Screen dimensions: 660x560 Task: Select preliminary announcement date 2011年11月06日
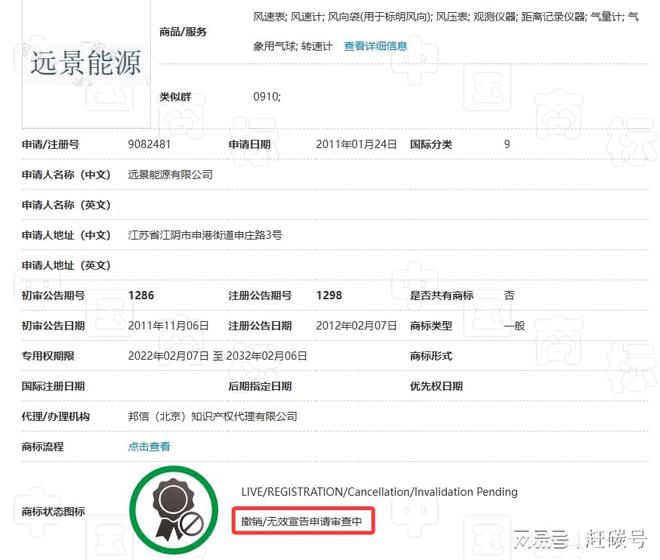point(168,325)
